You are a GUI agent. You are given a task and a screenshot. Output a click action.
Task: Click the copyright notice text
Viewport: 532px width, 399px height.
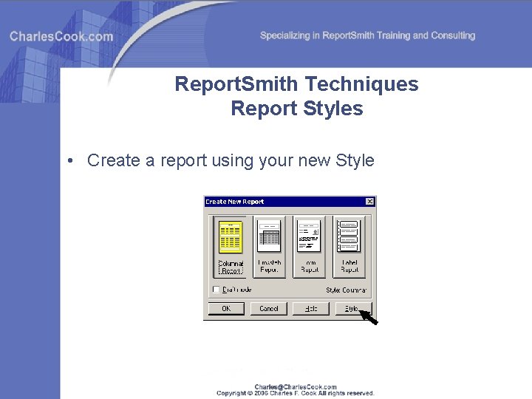pyautogui.click(x=296, y=393)
